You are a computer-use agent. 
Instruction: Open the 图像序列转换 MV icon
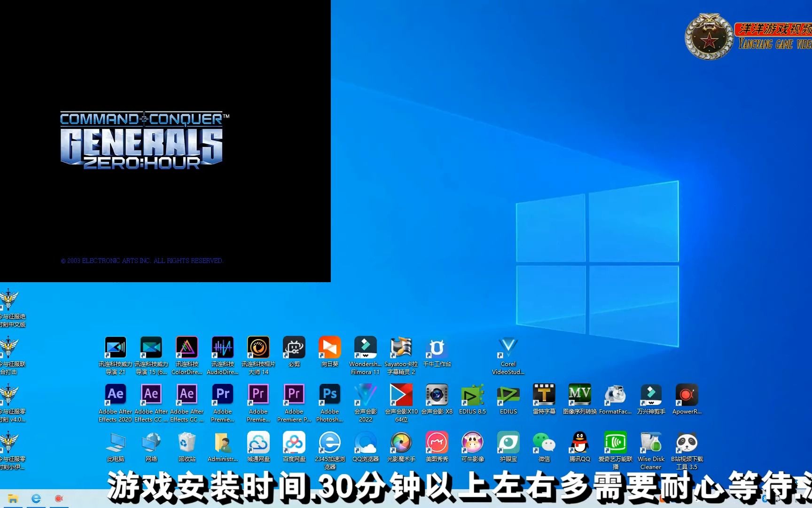pos(580,399)
